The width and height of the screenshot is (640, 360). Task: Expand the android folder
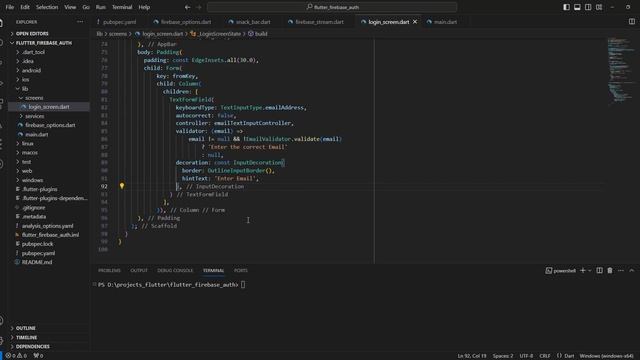31,70
